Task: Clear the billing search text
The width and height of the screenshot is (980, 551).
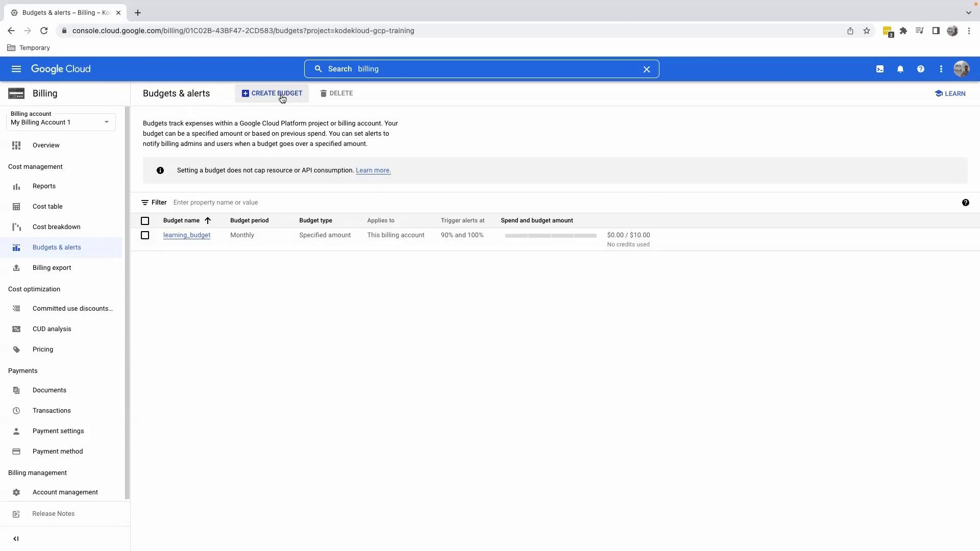Action: 646,69
